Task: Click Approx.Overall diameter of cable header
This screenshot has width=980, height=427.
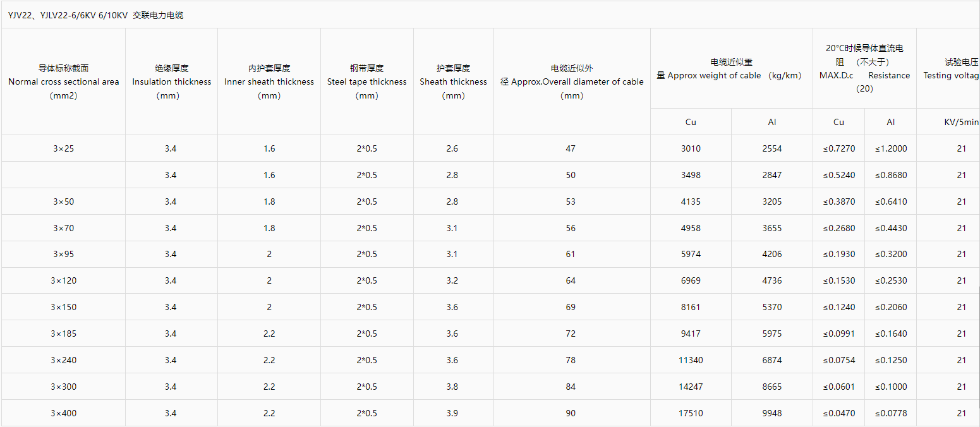Action: (572, 81)
